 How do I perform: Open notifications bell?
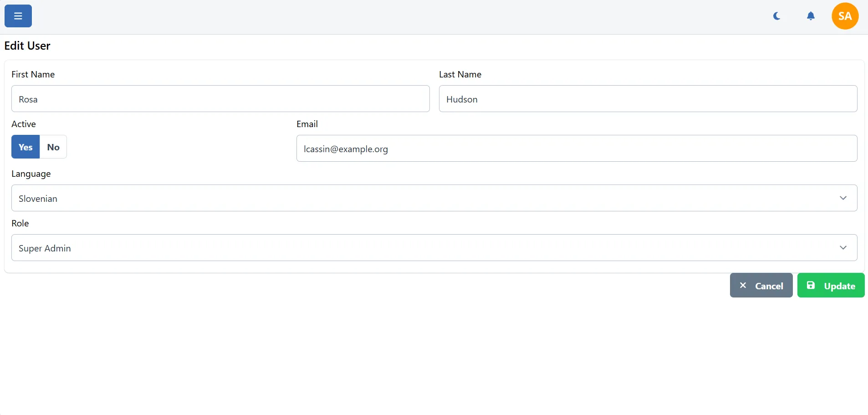811,16
